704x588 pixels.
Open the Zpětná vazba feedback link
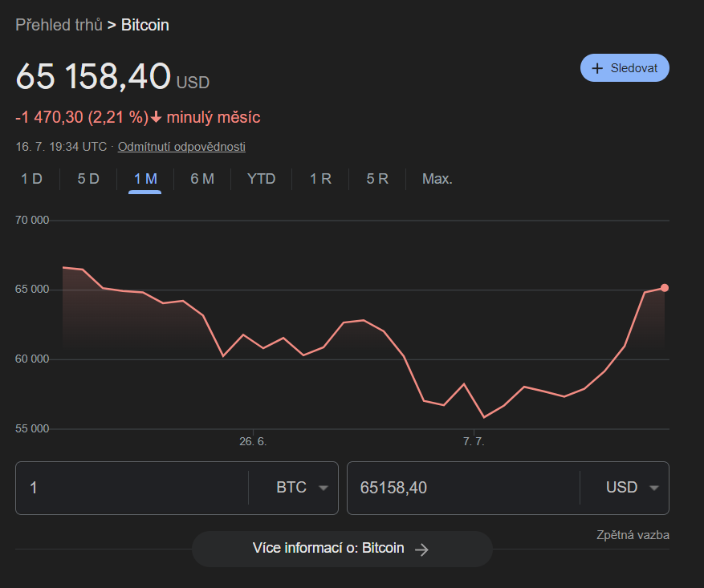[x=633, y=535]
